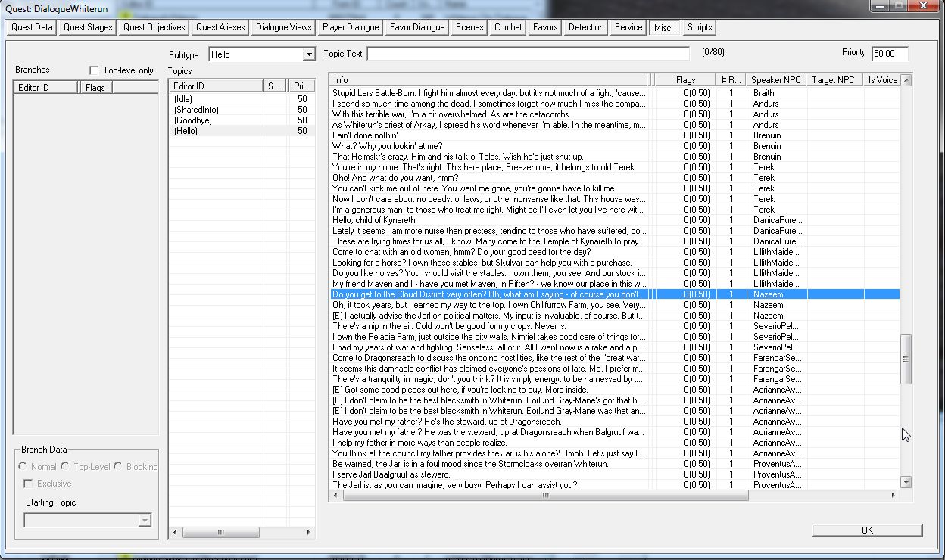Click the info list scroll-up arrow
This screenshot has width=945, height=560.
click(906, 79)
